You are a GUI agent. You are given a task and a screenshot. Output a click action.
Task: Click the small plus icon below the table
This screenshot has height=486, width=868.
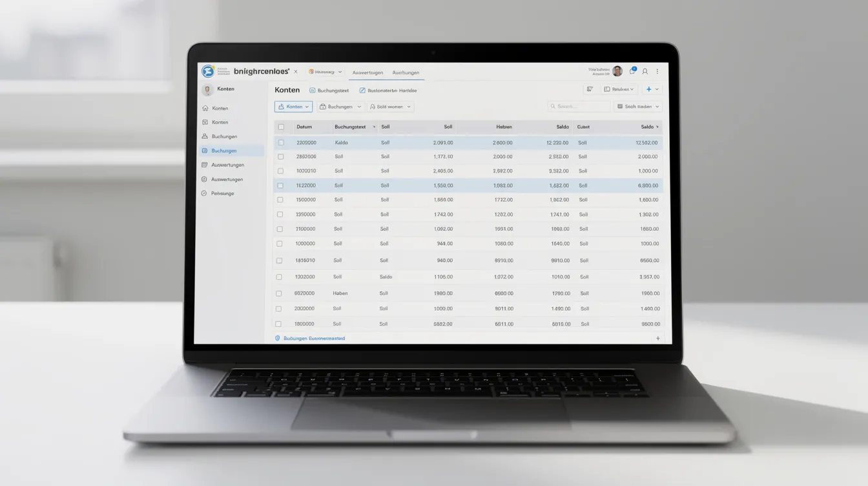[x=658, y=338]
